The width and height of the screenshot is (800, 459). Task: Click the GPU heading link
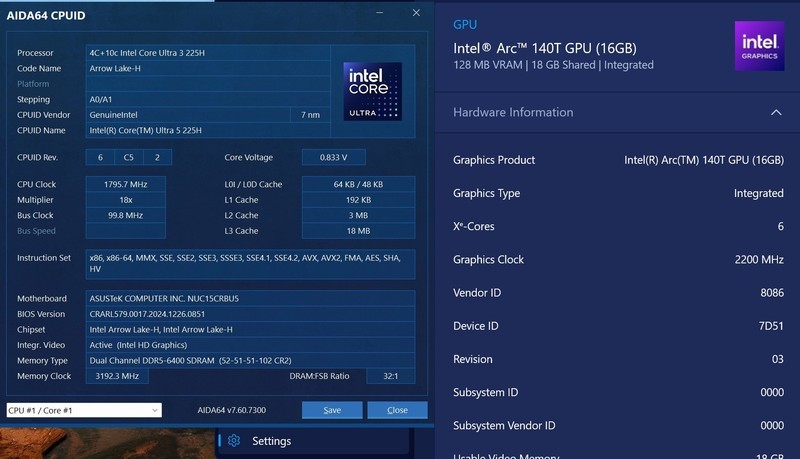465,24
